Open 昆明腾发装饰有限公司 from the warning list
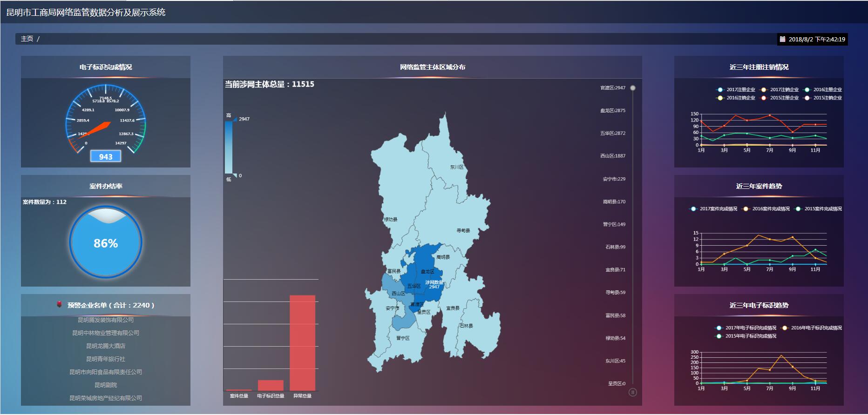 [x=106, y=320]
